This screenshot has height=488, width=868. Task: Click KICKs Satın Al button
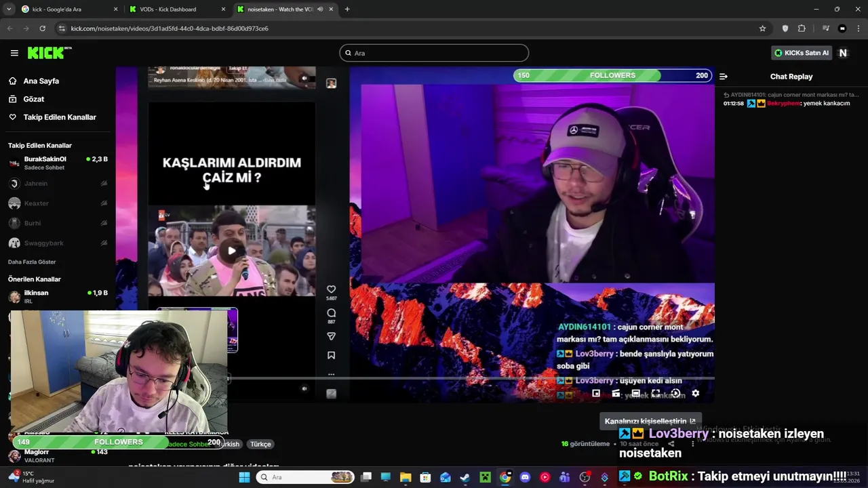802,53
